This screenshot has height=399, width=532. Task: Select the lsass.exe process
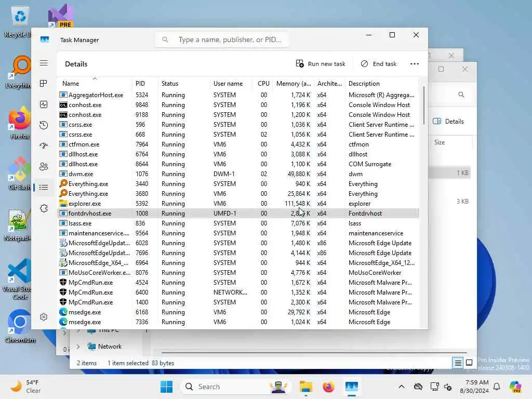(x=238, y=223)
